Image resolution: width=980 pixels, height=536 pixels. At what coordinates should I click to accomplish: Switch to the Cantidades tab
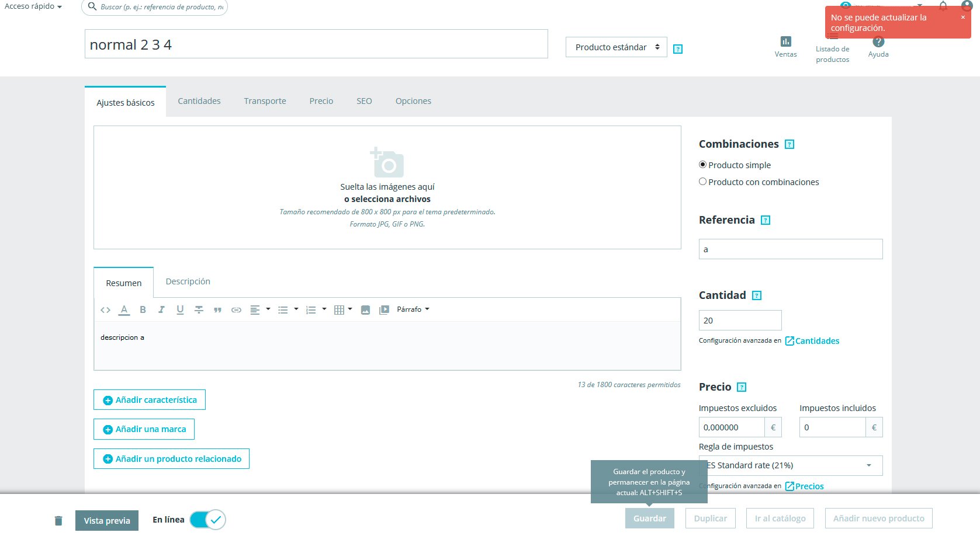tap(199, 101)
